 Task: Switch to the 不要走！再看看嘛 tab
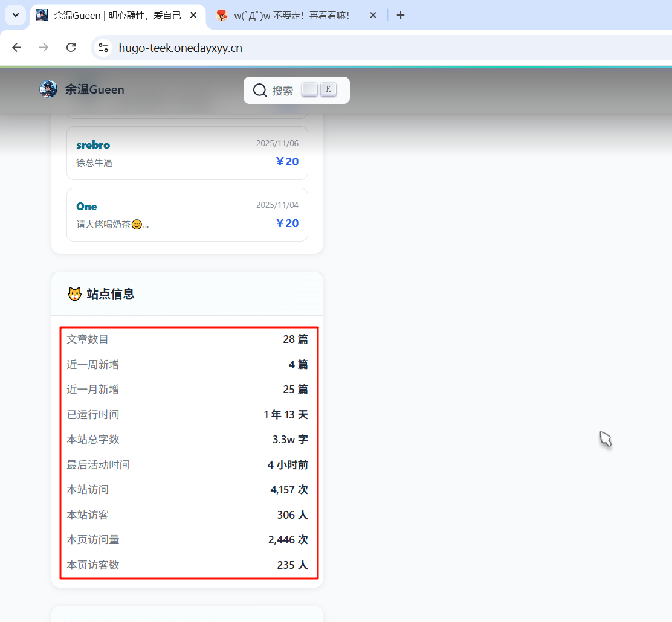pyautogui.click(x=291, y=16)
